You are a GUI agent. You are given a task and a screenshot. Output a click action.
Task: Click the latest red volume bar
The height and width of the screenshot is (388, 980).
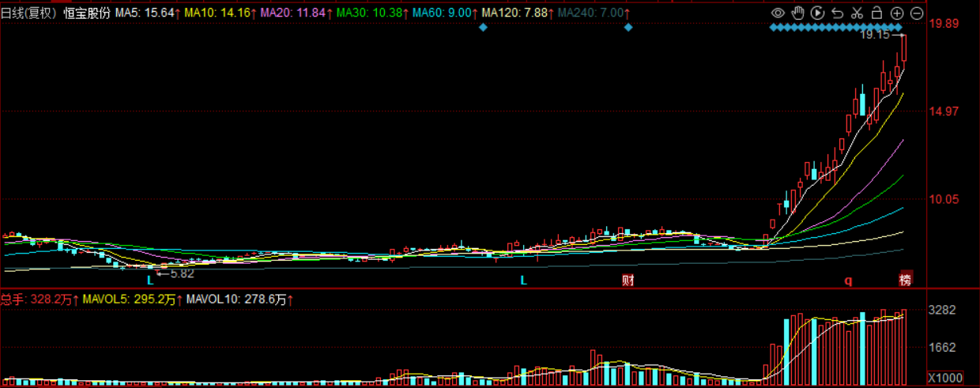(x=904, y=346)
